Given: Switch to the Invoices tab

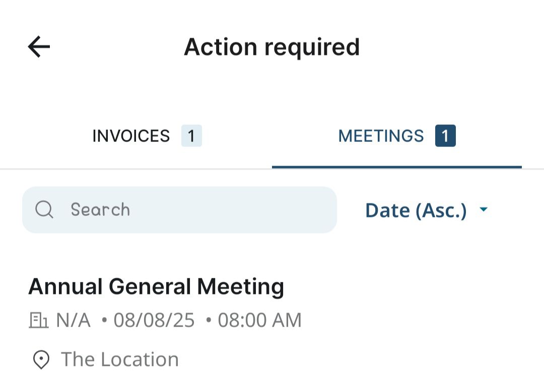Looking at the screenshot, I should (x=147, y=136).
